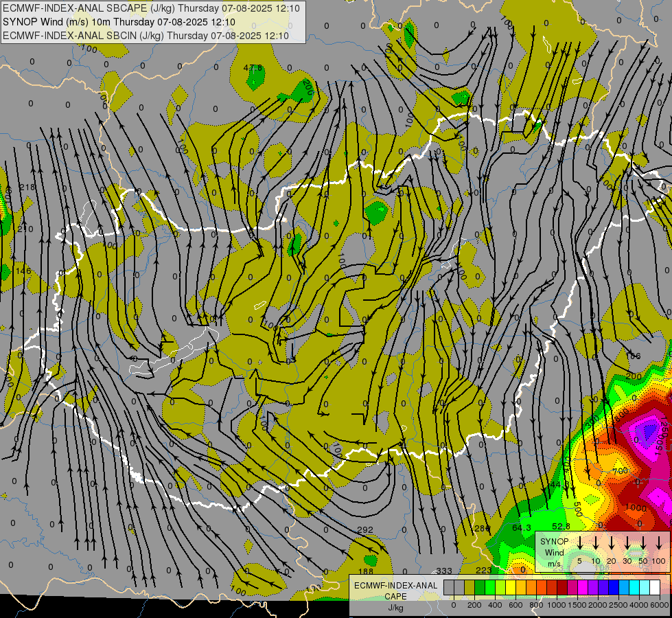This screenshot has width=672, height=618.
Task: Pick the bright green CAPE legend swatch
Action: pos(490,587)
